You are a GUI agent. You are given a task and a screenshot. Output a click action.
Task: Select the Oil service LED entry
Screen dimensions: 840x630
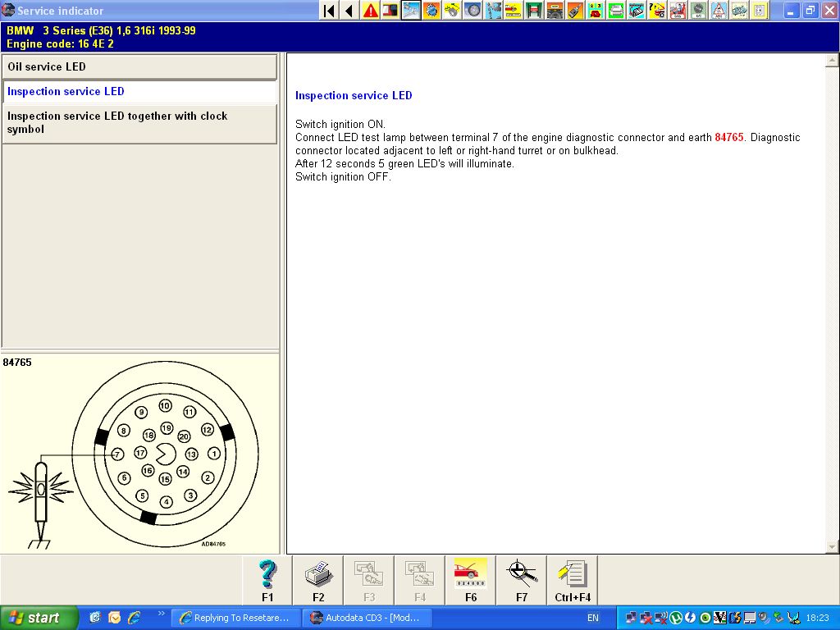tap(139, 67)
